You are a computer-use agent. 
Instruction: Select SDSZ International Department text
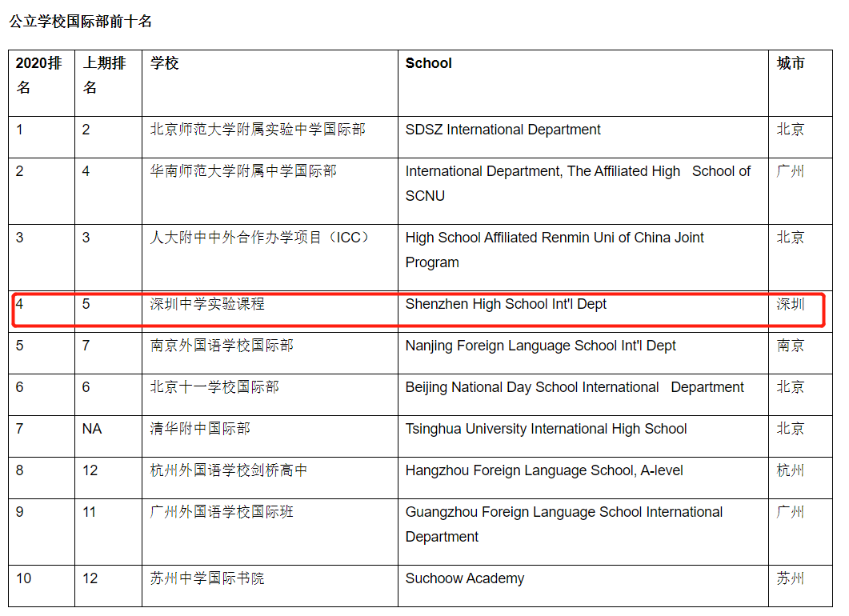tap(503, 130)
